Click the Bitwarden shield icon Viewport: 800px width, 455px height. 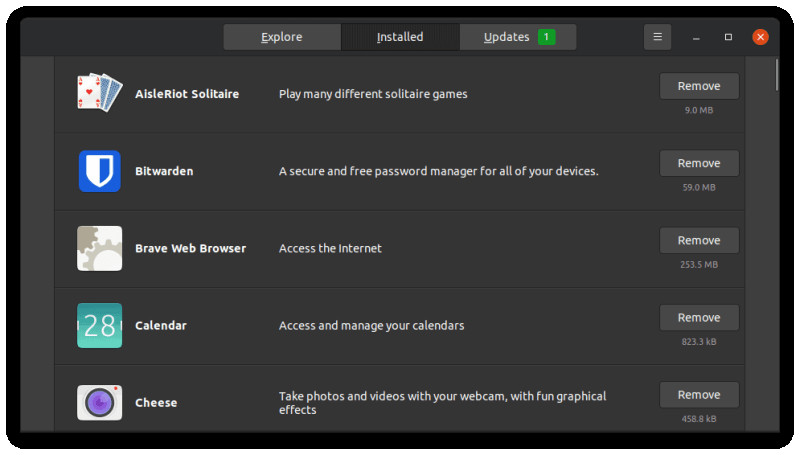[x=99, y=171]
